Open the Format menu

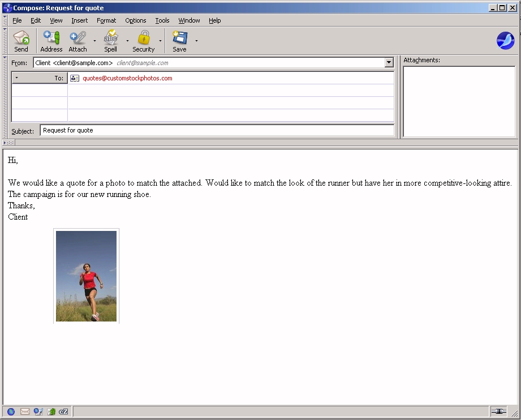[x=106, y=20]
